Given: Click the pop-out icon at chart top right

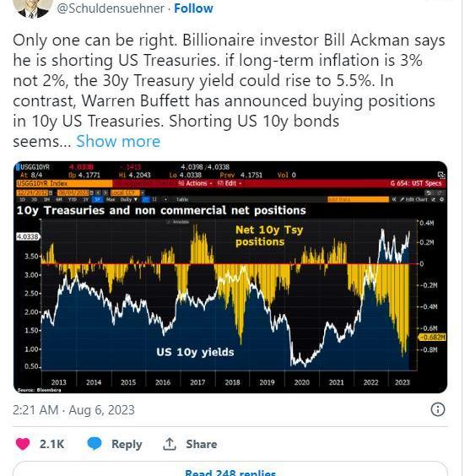Looking at the screenshot, I should click(441, 175).
